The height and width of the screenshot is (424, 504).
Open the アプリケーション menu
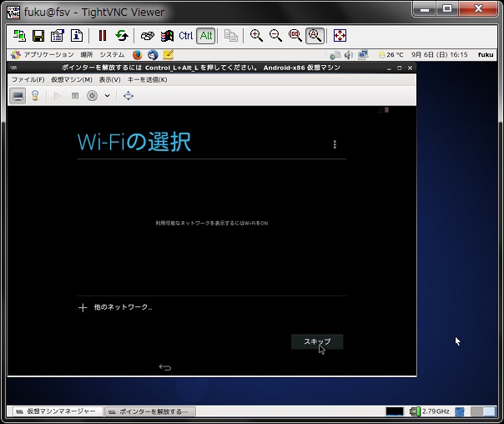pyautogui.click(x=43, y=54)
